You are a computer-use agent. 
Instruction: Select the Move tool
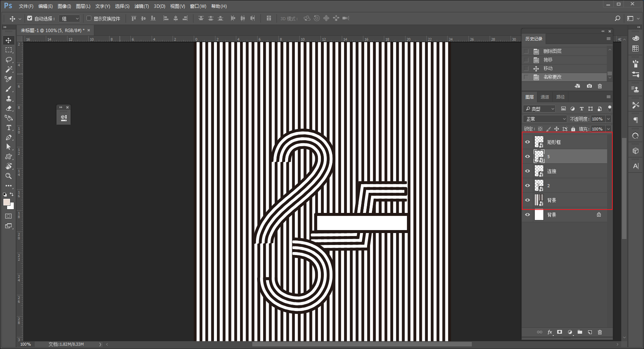tap(9, 40)
